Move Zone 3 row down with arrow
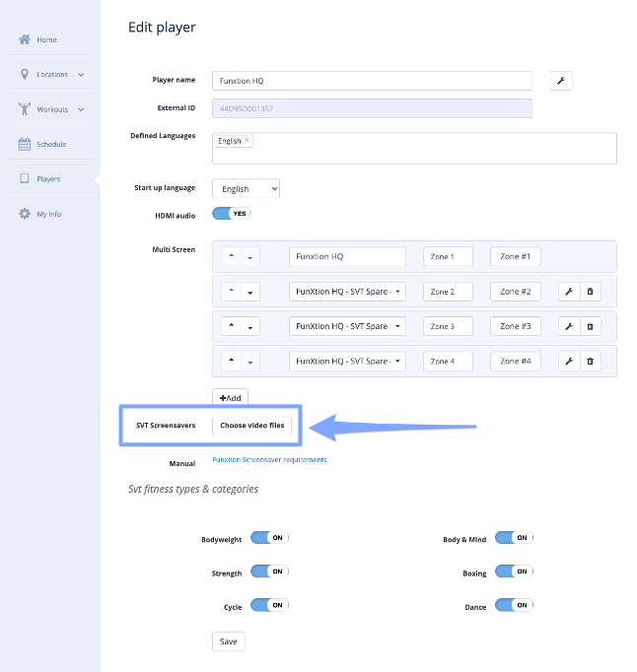This screenshot has width=637, height=672. pos(250,326)
